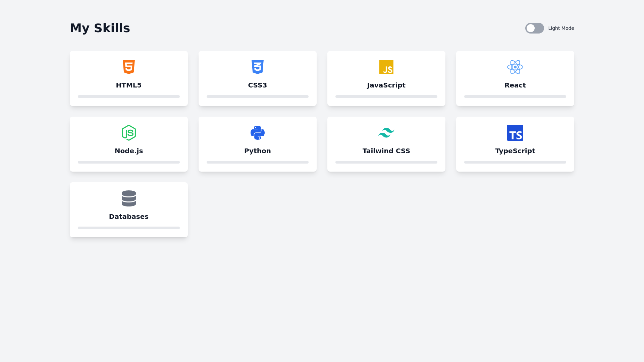Click the green Node.js hexagon icon
Image resolution: width=644 pixels, height=362 pixels.
pos(129,133)
